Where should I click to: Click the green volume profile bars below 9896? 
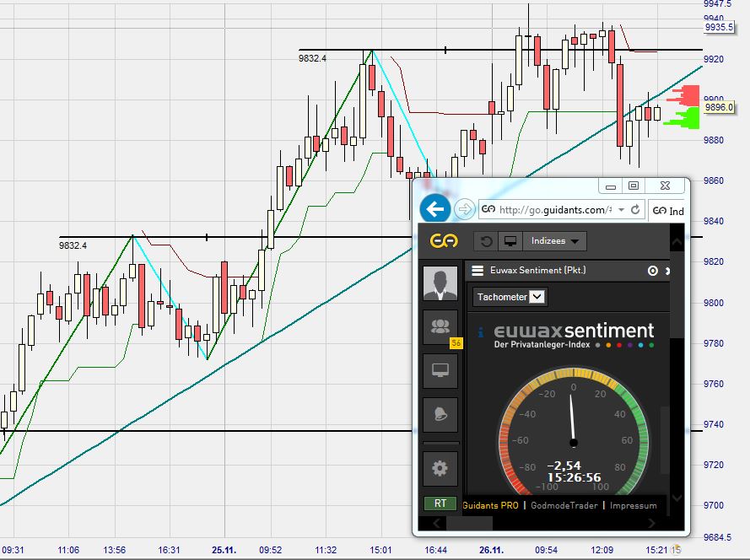point(683,118)
